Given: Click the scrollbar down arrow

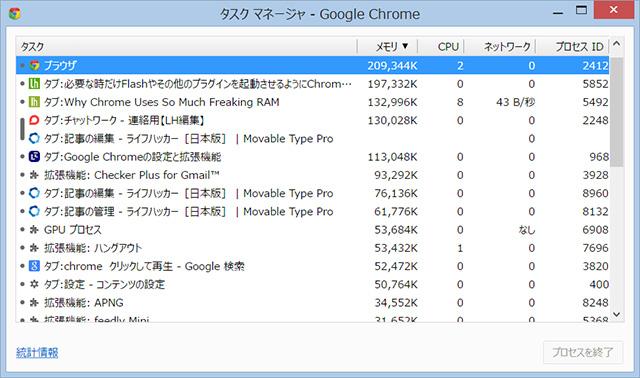Looking at the screenshot, I should [617, 314].
